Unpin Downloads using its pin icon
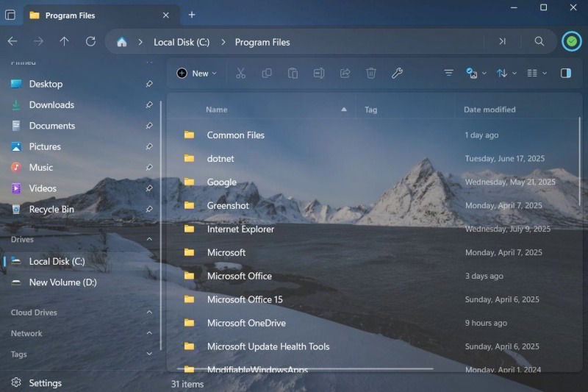Image resolution: width=588 pixels, height=392 pixels. (149, 105)
